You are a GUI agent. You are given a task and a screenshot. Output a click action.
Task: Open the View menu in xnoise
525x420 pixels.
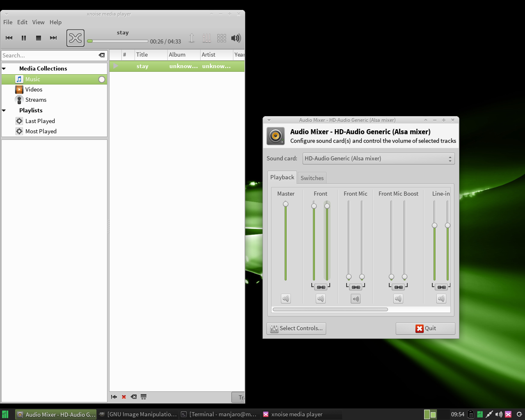tap(39, 22)
